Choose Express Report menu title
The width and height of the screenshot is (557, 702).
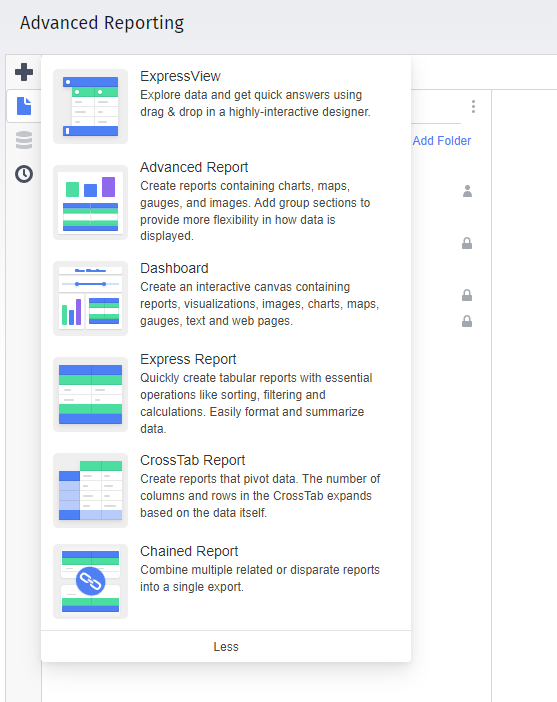pos(188,359)
